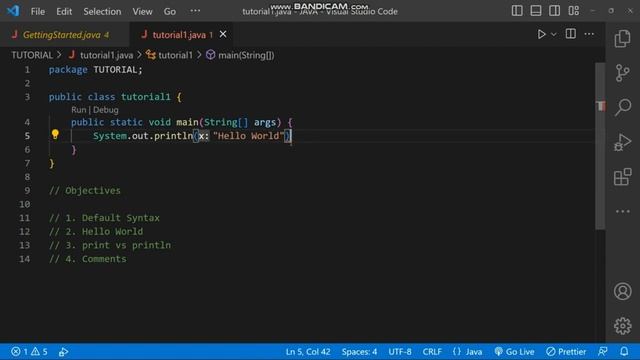Show hidden menu bar items
The image size is (640, 360).
195,11
